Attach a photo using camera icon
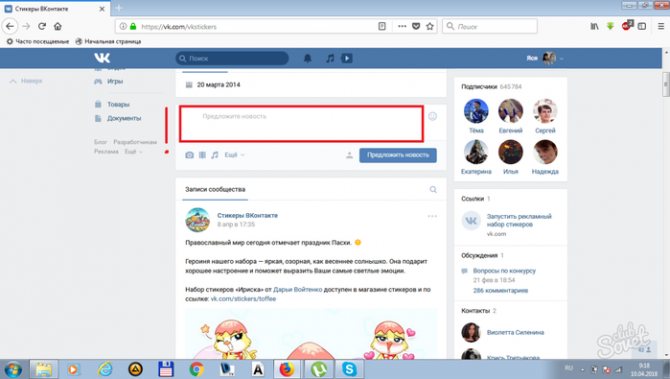Screen dimensions: 670x379 (189, 155)
